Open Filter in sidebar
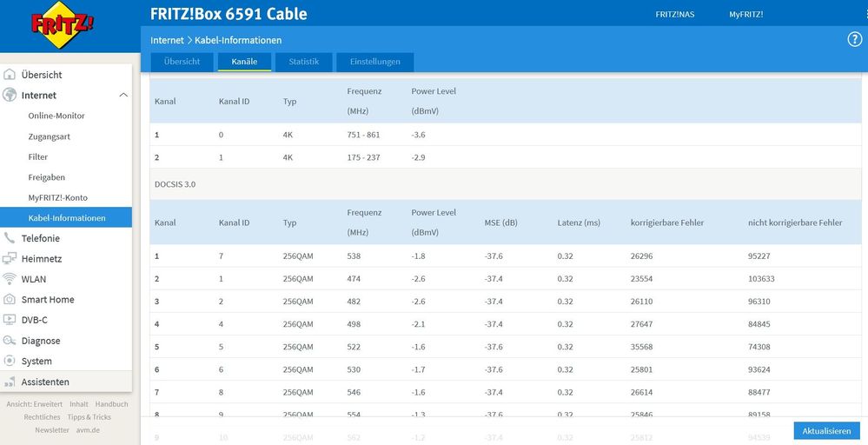 click(x=38, y=156)
